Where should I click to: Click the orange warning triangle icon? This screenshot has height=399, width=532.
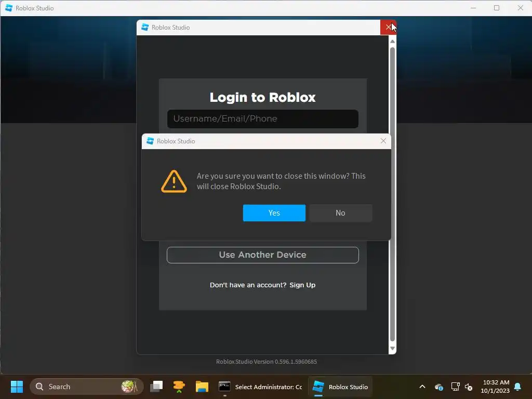pos(174,181)
